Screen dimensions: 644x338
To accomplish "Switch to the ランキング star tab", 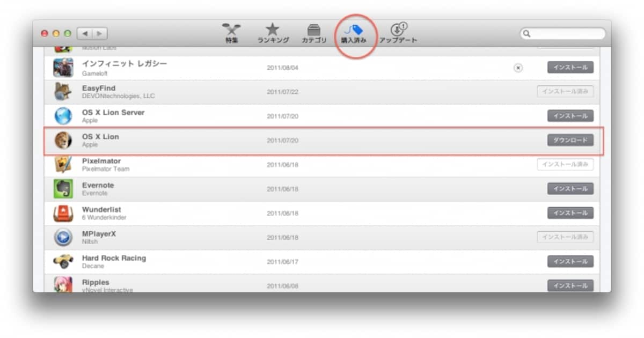I will [x=273, y=33].
